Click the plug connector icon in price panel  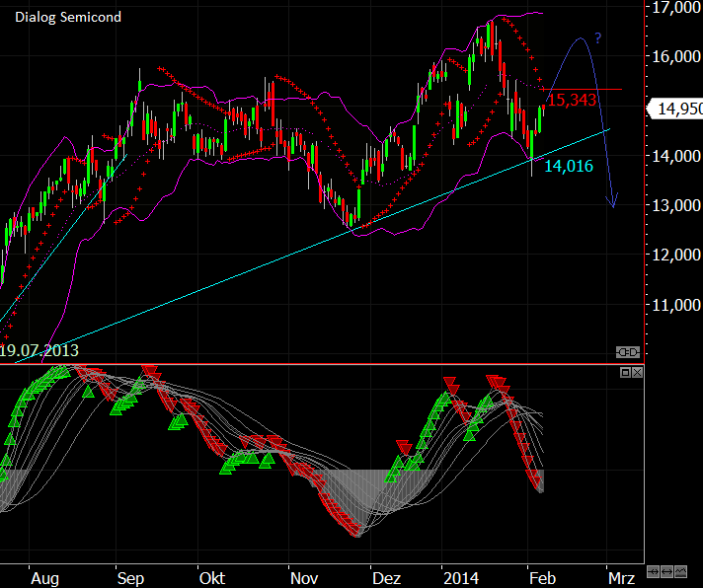628,352
